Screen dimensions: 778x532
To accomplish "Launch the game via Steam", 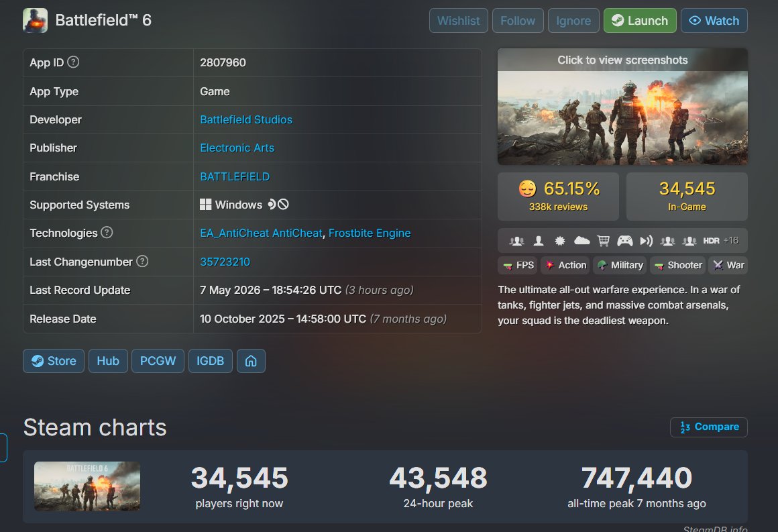I will tap(640, 20).
